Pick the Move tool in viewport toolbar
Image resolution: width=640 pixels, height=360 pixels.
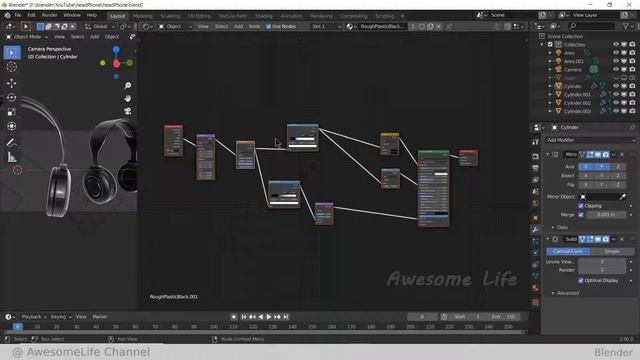point(12,83)
